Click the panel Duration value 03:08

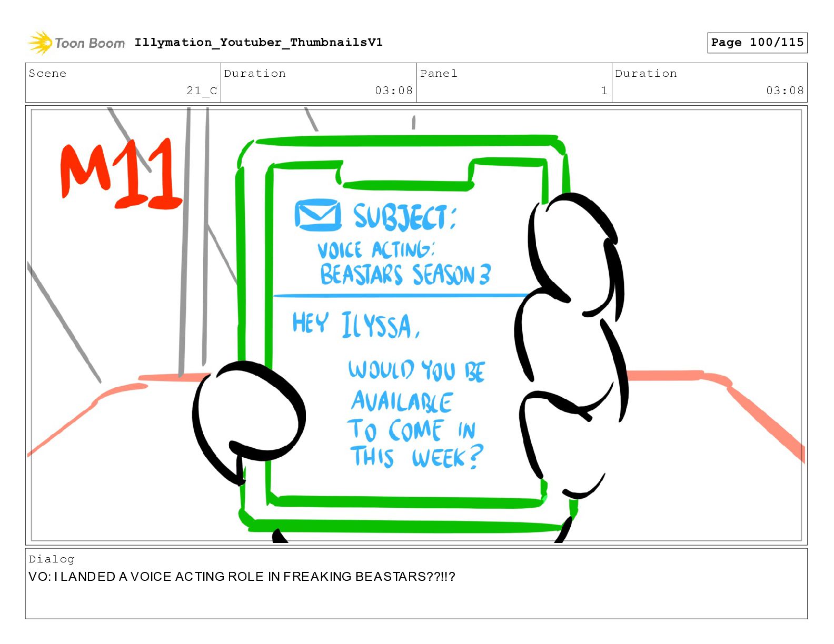[x=785, y=90]
